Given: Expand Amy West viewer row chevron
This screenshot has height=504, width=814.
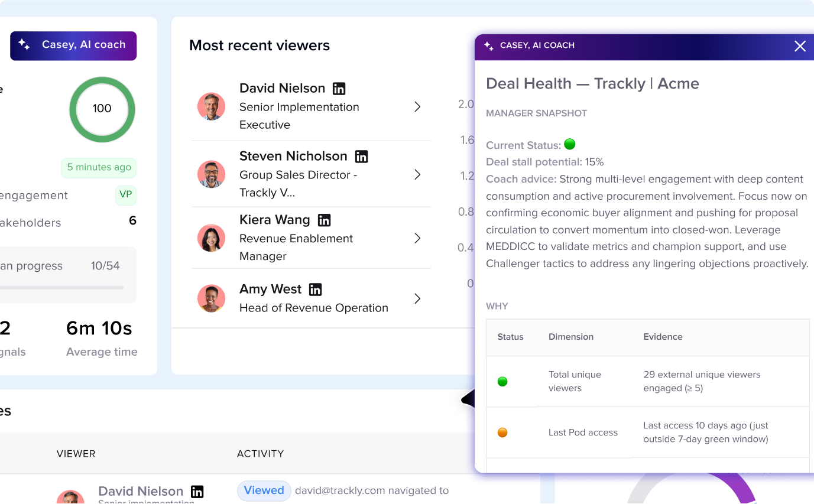Looking at the screenshot, I should point(417,298).
